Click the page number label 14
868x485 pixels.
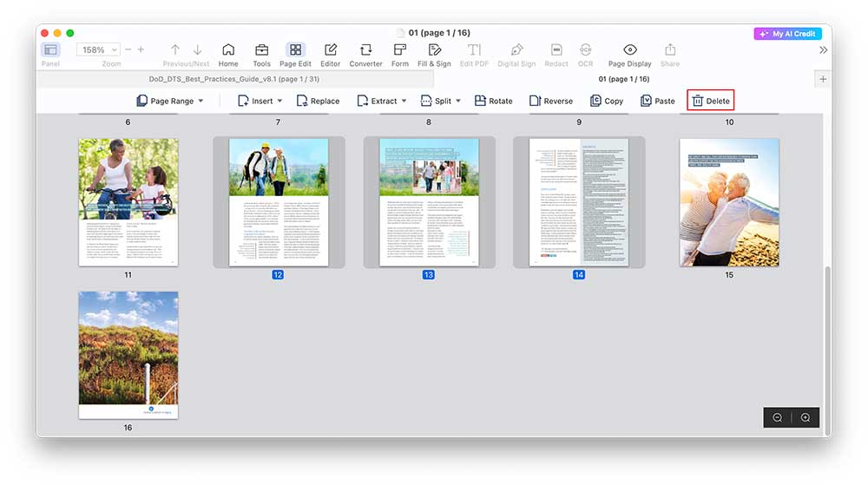(579, 275)
